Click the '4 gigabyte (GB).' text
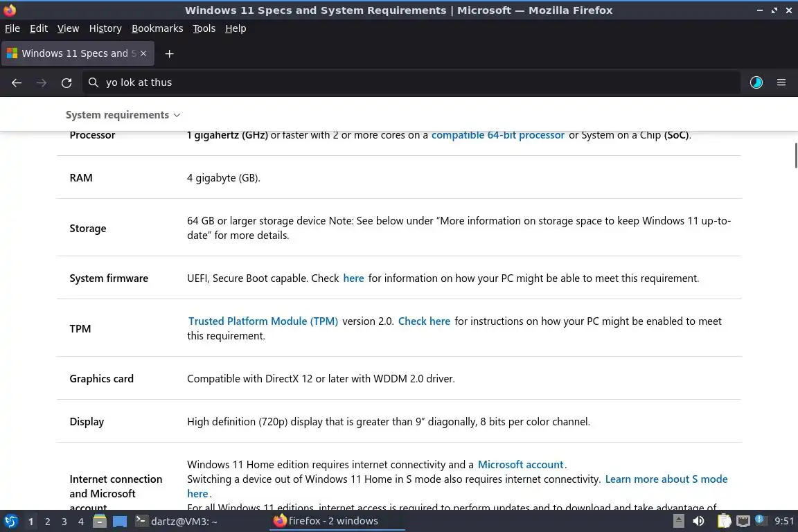The height and width of the screenshot is (532, 798). click(224, 177)
